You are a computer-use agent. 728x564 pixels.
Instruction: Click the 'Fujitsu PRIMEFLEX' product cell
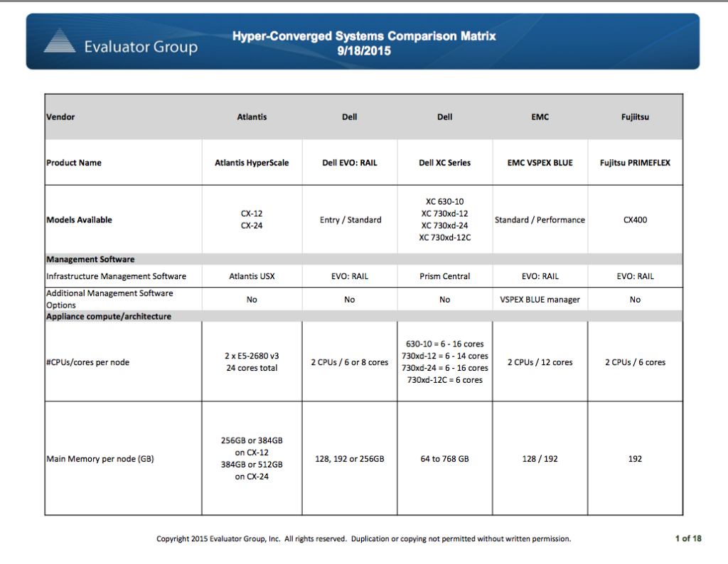click(x=635, y=163)
